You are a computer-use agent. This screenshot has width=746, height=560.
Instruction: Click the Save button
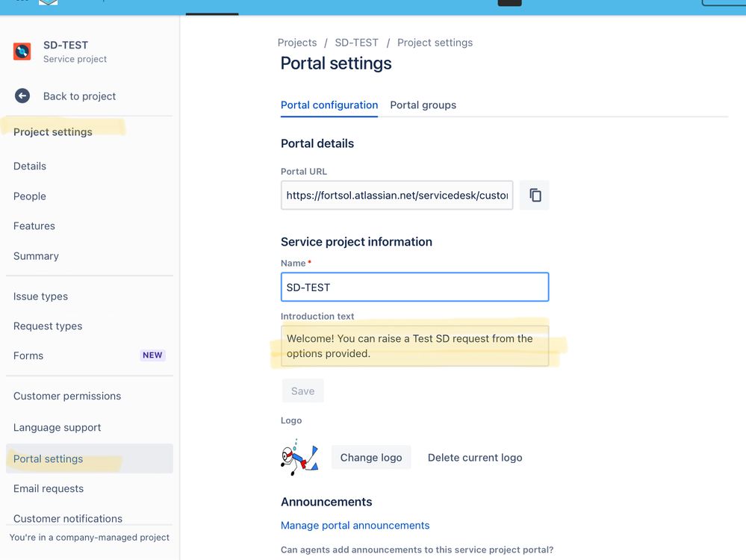click(x=302, y=391)
